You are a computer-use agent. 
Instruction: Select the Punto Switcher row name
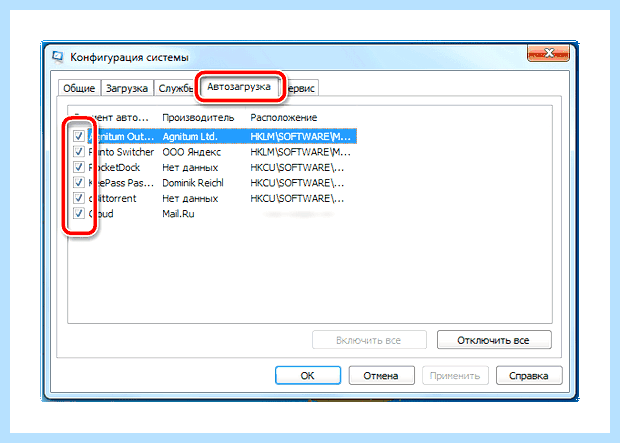pos(121,152)
